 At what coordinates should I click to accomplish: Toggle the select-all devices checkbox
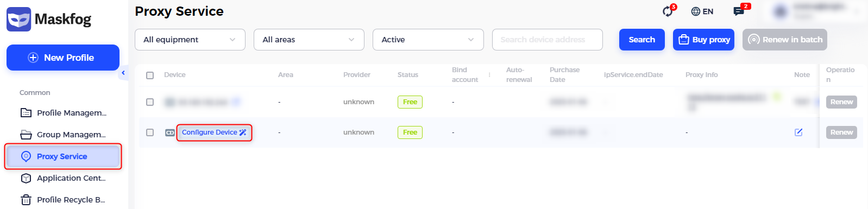150,75
